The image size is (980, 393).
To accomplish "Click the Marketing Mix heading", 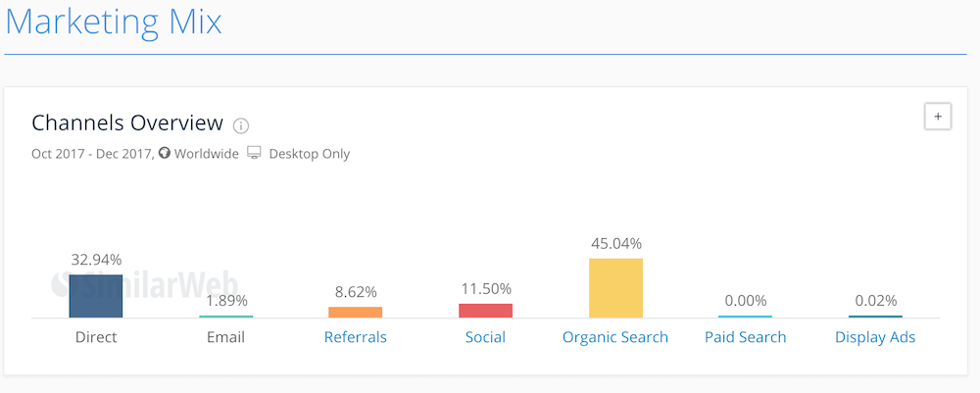I will coord(113,22).
